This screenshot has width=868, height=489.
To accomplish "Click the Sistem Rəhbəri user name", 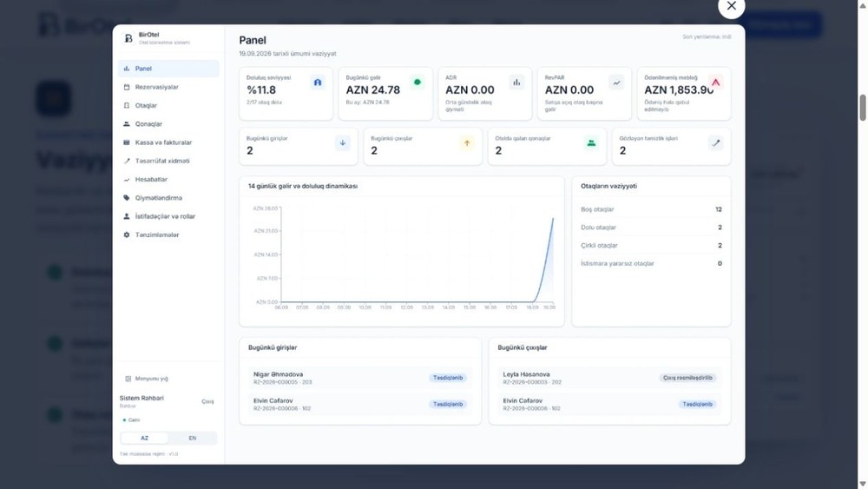I will point(141,398).
